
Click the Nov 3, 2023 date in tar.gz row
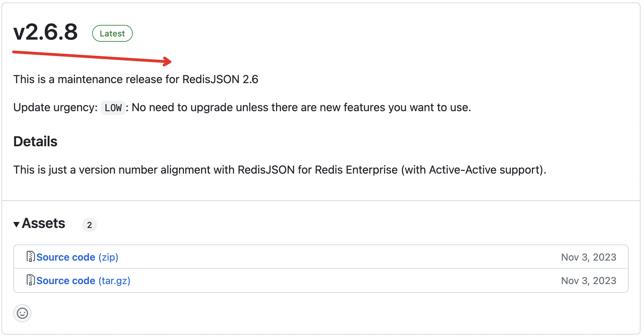pos(588,281)
